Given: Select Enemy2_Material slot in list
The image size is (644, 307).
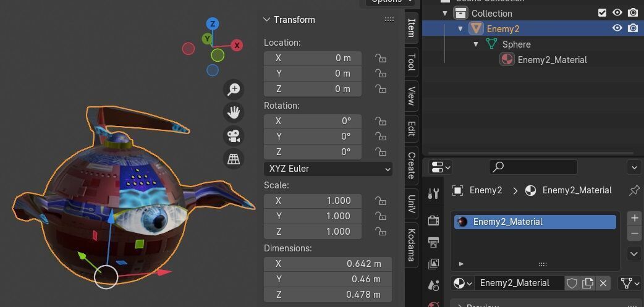Looking at the screenshot, I should 535,222.
